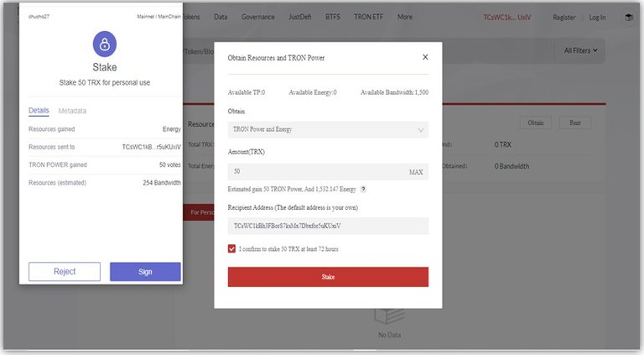
Task: Click the 'Available TP:0' text
Action: pos(247,92)
